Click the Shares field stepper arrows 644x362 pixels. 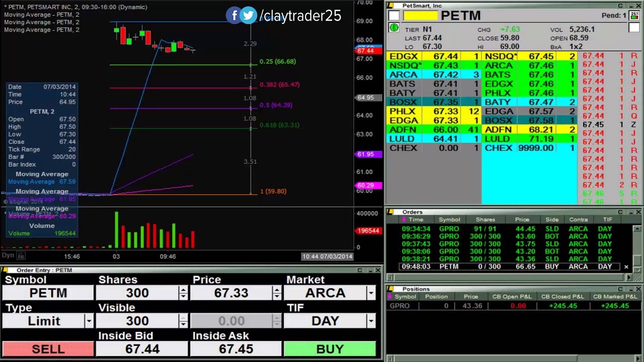pyautogui.click(x=183, y=293)
